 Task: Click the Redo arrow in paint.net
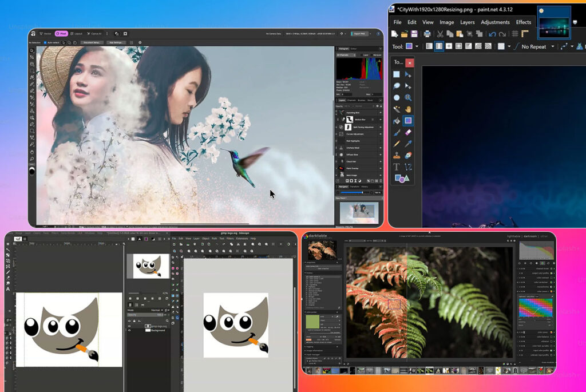pyautogui.click(x=502, y=34)
